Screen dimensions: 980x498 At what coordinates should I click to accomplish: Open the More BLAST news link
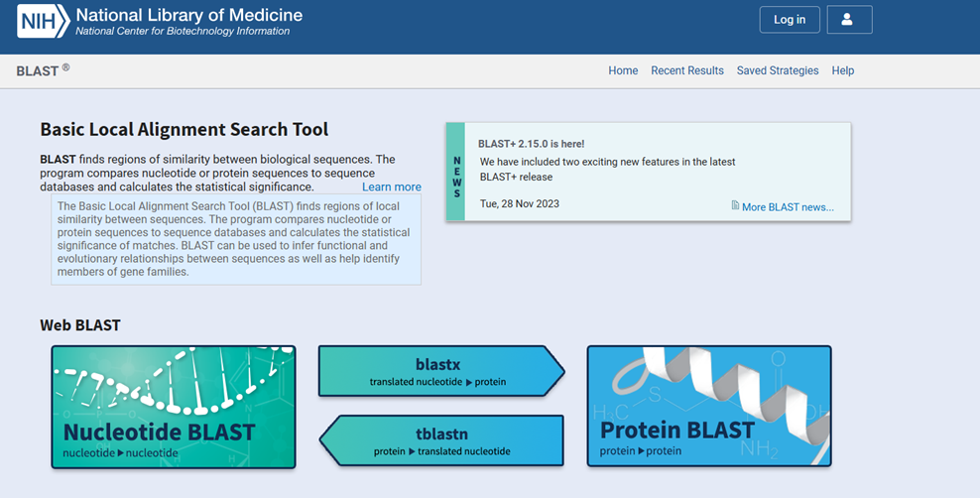coord(788,206)
